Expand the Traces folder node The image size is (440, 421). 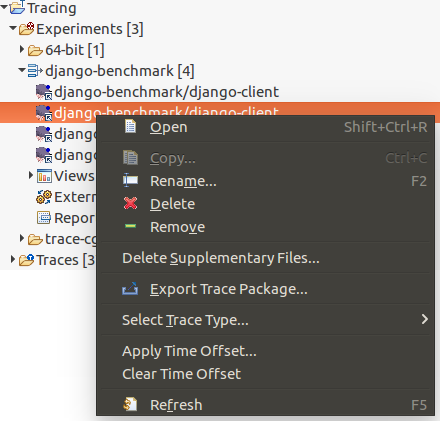click(x=13, y=259)
